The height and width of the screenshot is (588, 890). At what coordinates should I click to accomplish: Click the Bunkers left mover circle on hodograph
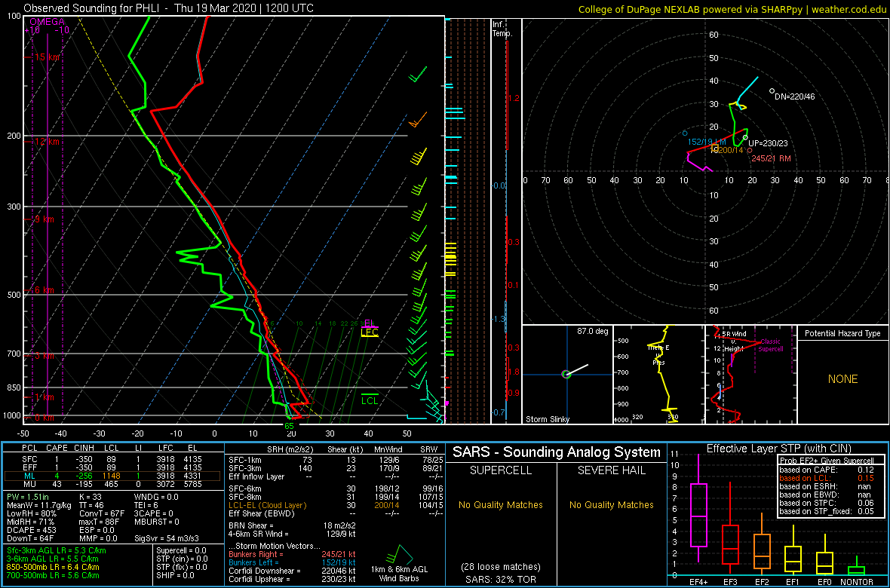coord(685,133)
